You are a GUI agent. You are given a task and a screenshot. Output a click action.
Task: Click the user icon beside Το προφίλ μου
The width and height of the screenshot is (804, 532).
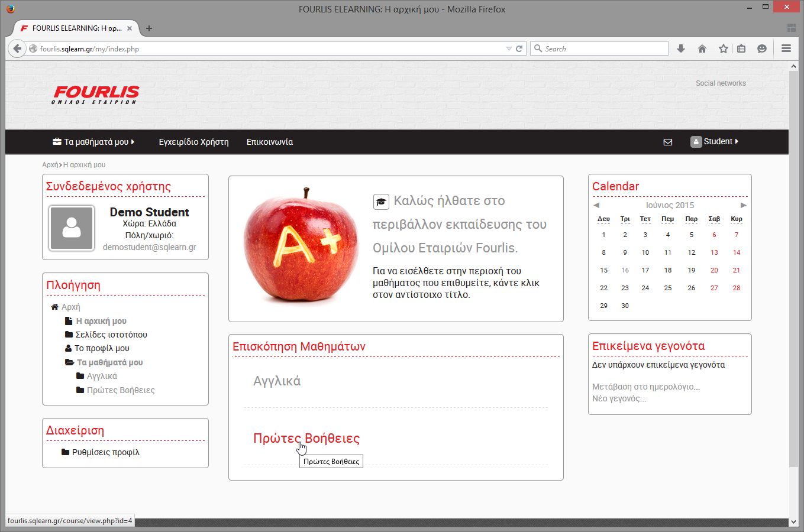click(x=68, y=348)
